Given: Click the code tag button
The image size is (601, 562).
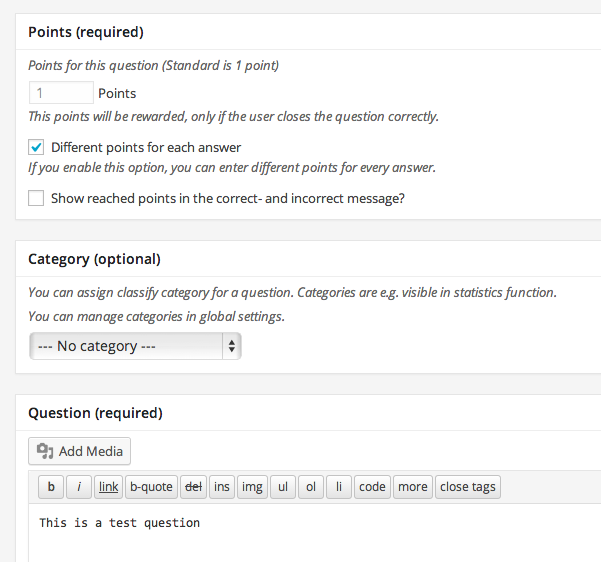Looking at the screenshot, I should point(372,487).
